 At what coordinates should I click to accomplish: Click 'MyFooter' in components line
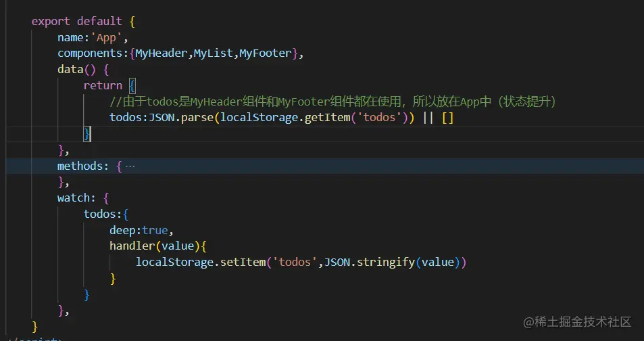click(266, 53)
